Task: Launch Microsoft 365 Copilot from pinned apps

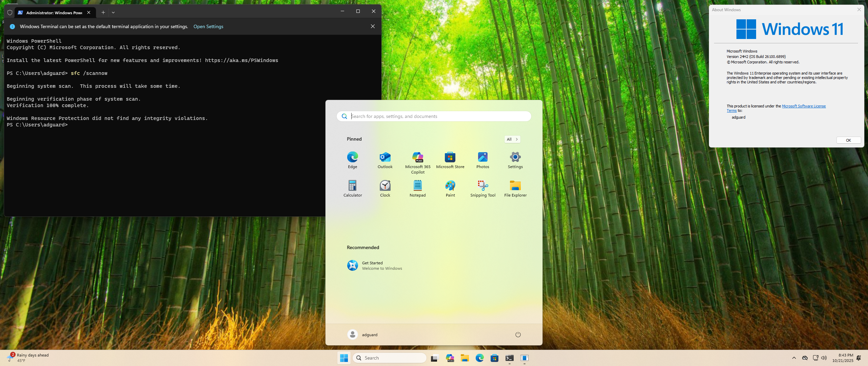Action: point(417,157)
